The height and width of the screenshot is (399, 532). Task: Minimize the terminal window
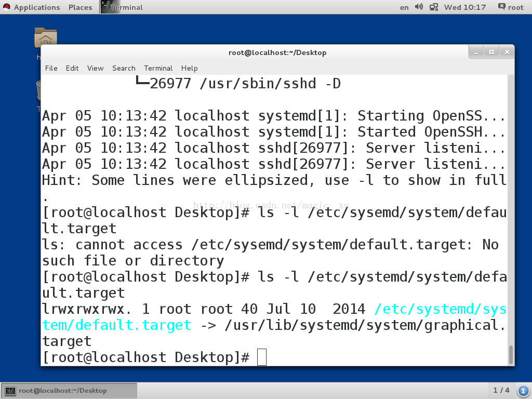[x=476, y=52]
